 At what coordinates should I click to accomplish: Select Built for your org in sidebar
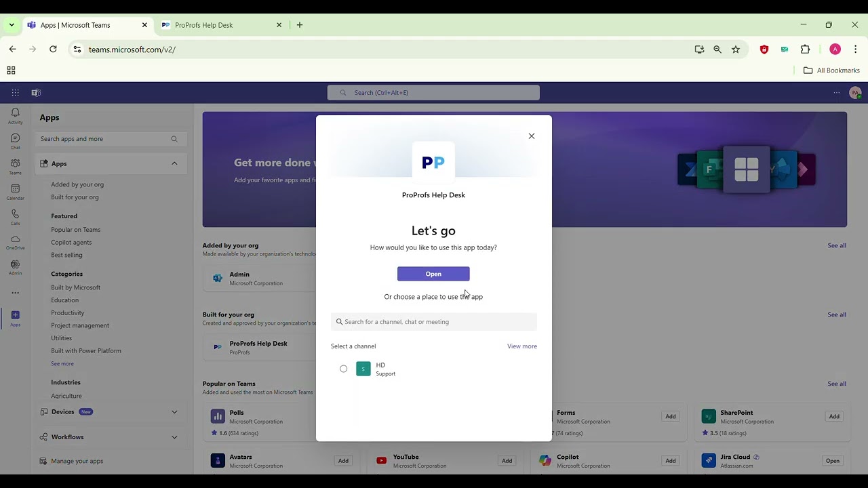(75, 197)
